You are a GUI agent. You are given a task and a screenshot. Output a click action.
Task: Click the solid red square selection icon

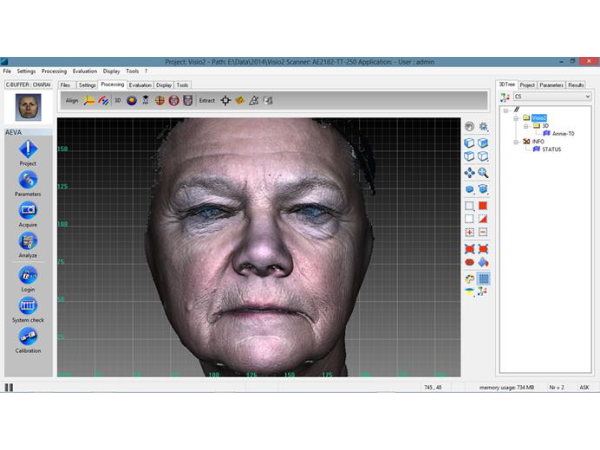(x=483, y=206)
